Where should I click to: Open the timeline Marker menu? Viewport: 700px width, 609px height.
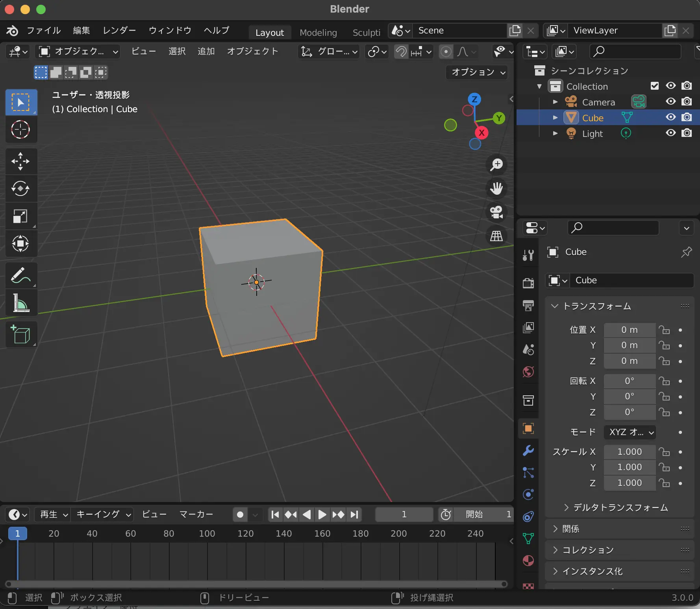pos(196,514)
